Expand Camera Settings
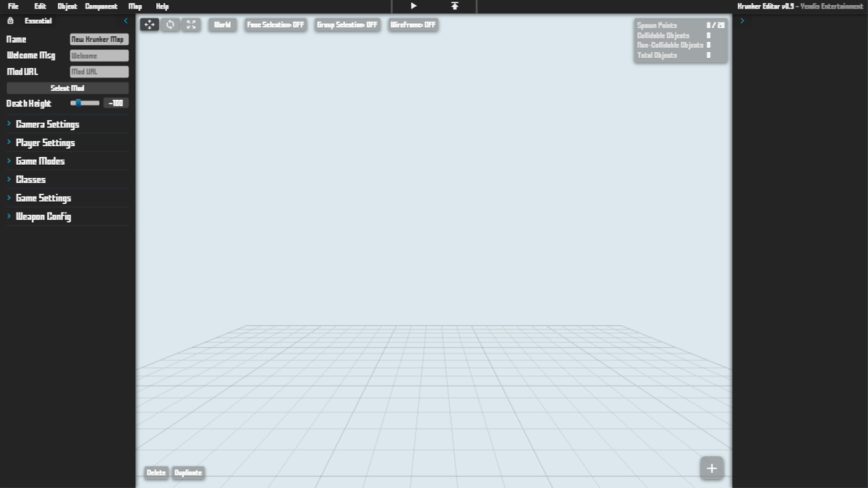The image size is (868, 488). [x=48, y=124]
